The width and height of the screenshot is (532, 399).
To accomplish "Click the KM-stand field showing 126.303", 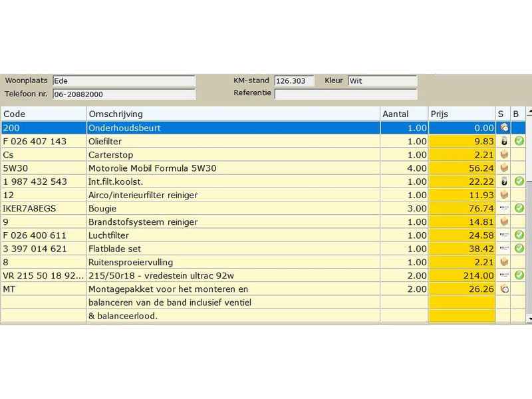I will 294,81.
